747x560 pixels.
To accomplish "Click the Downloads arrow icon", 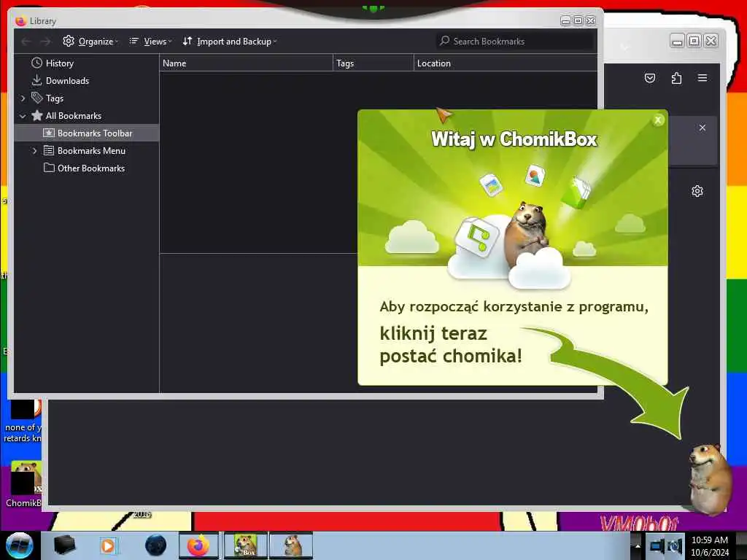I will tap(36, 80).
